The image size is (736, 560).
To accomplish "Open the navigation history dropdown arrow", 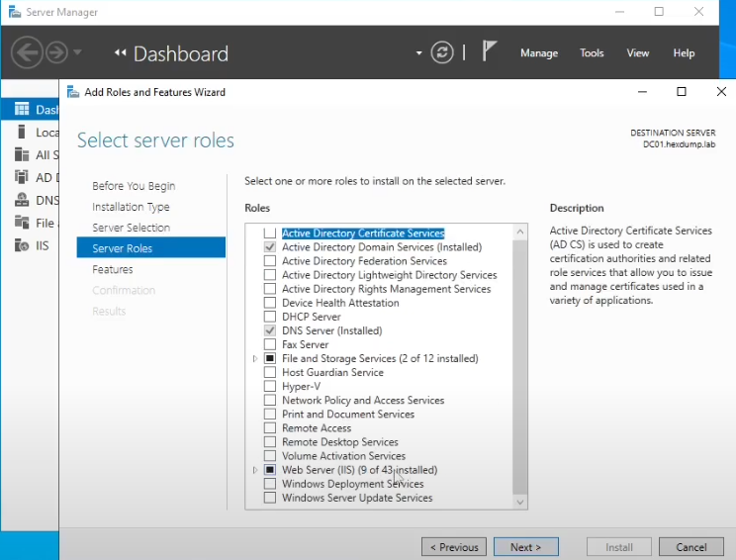I will pos(77,52).
